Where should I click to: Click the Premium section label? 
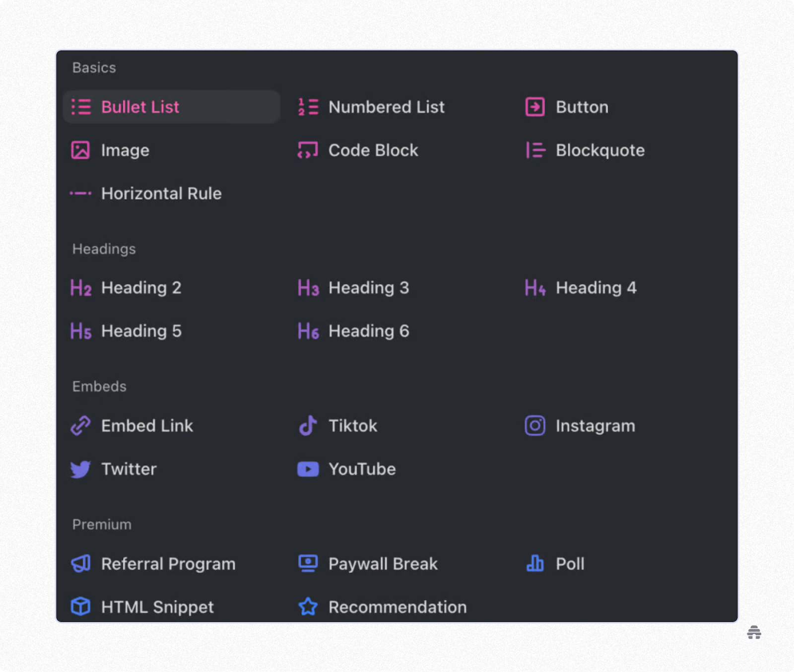click(102, 524)
